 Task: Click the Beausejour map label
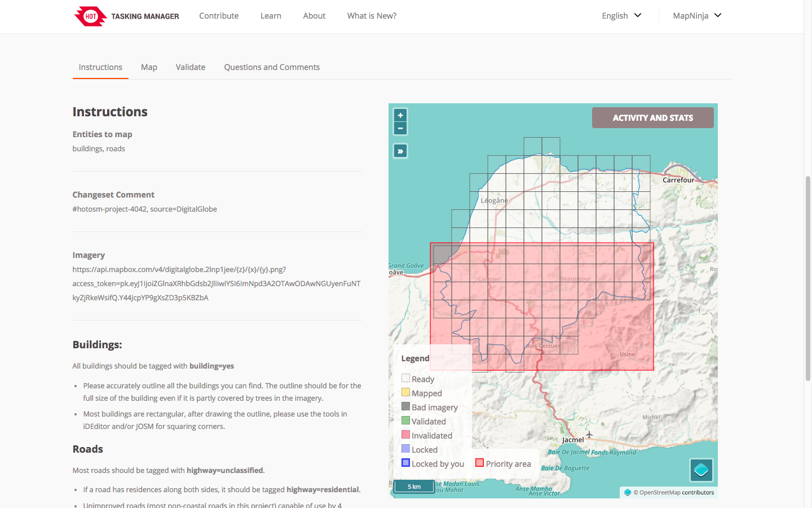click(x=576, y=279)
